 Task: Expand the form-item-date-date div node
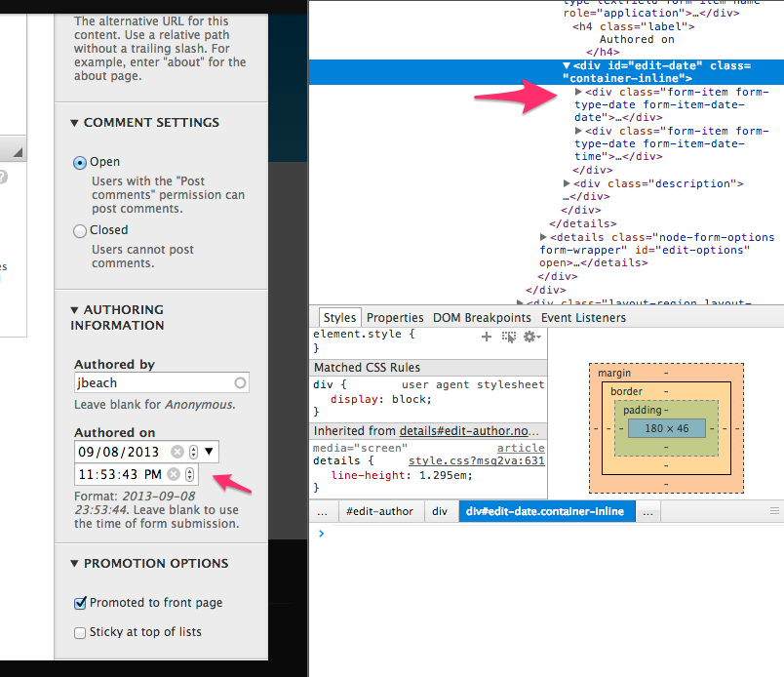(x=578, y=92)
